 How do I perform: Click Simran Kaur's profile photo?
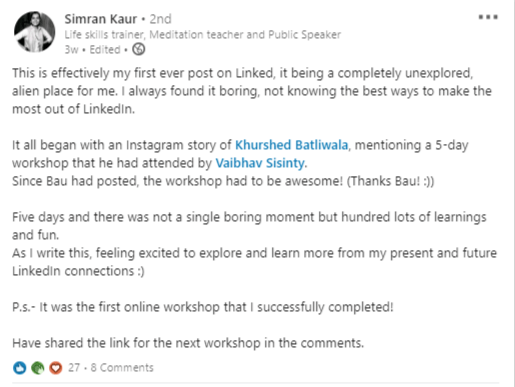click(34, 32)
